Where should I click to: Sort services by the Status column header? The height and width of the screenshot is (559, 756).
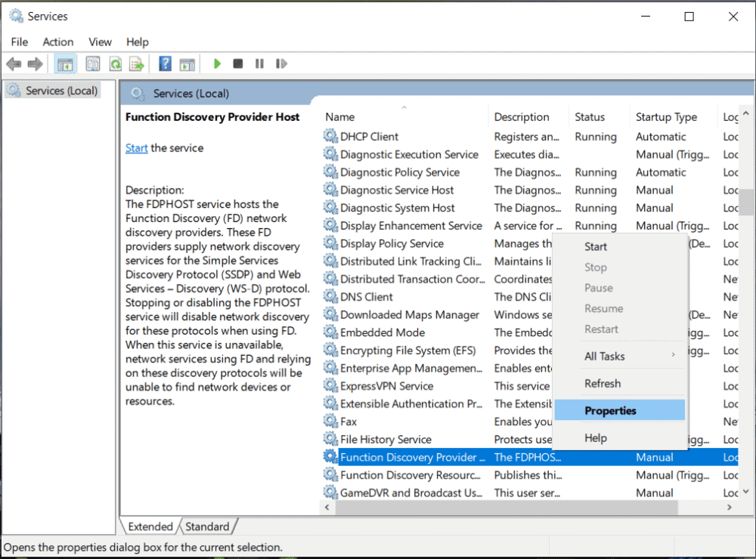589,116
